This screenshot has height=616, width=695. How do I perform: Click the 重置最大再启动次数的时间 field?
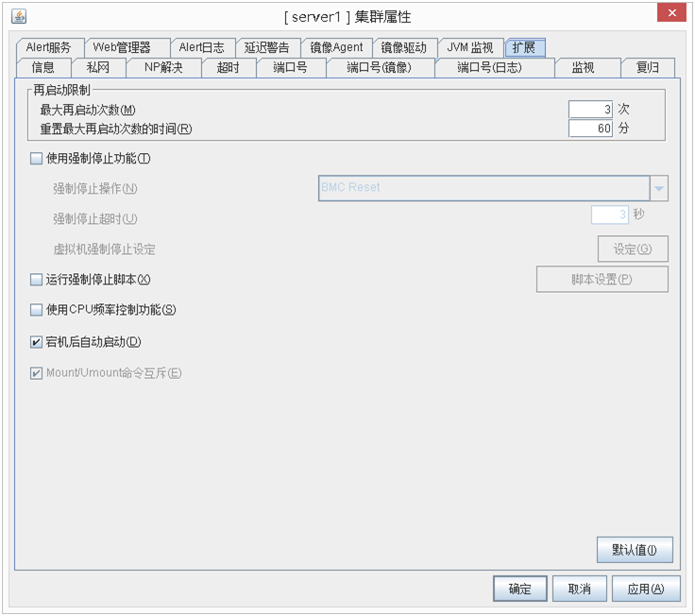(590, 128)
